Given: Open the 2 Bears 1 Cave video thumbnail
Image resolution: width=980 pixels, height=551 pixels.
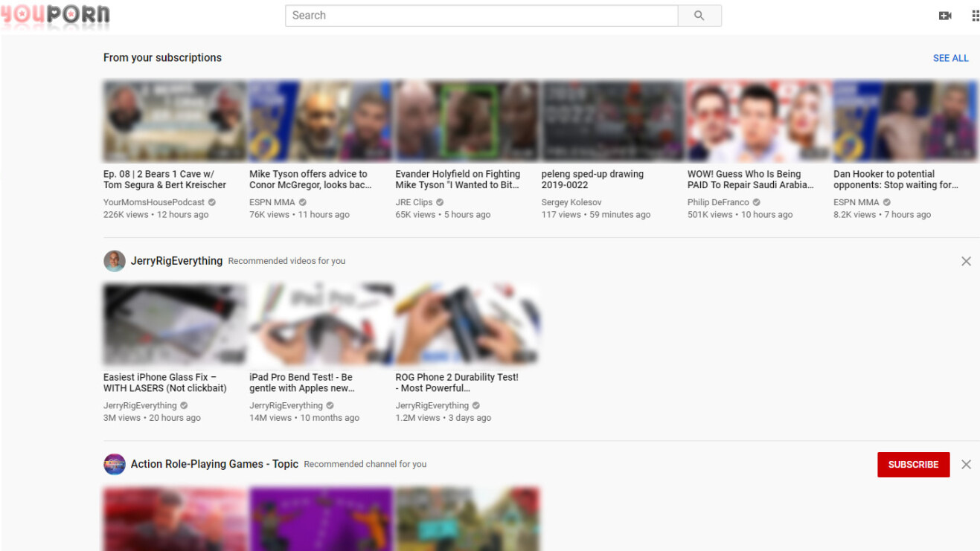Looking at the screenshot, I should click(175, 121).
